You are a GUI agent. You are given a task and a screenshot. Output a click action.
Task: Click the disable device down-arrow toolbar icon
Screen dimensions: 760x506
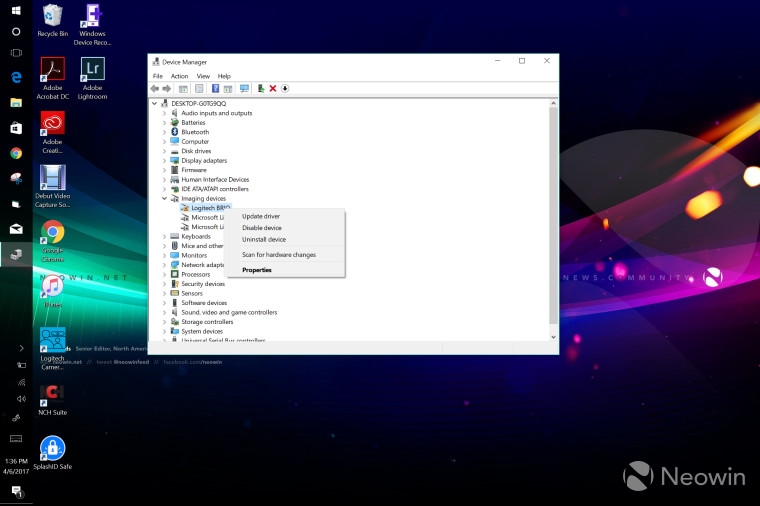(x=285, y=88)
